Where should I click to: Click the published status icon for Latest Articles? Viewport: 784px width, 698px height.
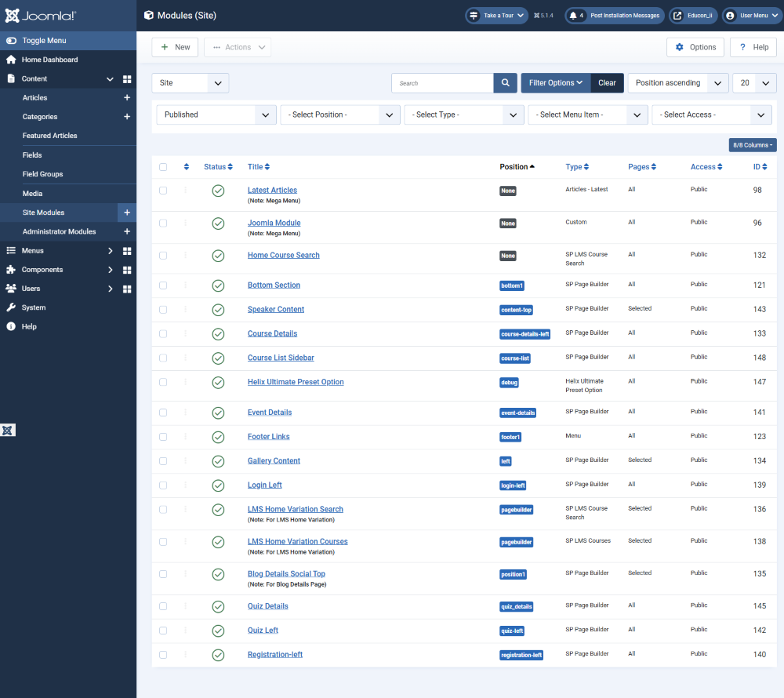(218, 191)
